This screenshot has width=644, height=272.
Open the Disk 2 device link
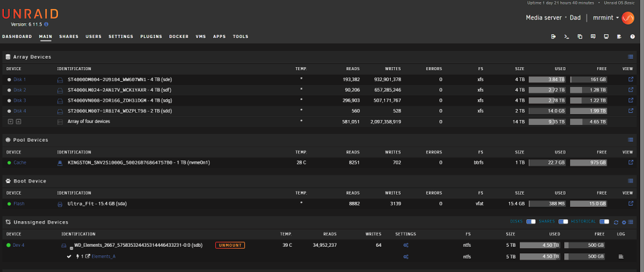click(x=20, y=90)
